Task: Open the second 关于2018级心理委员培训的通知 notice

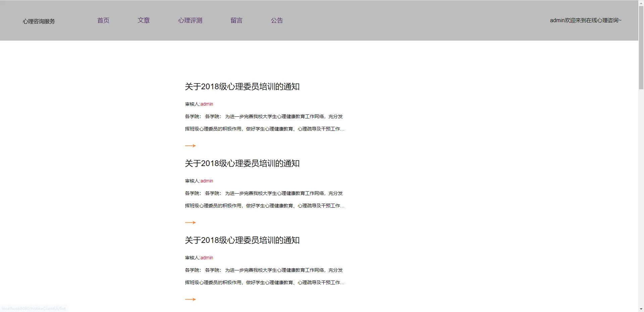Action: point(242,163)
